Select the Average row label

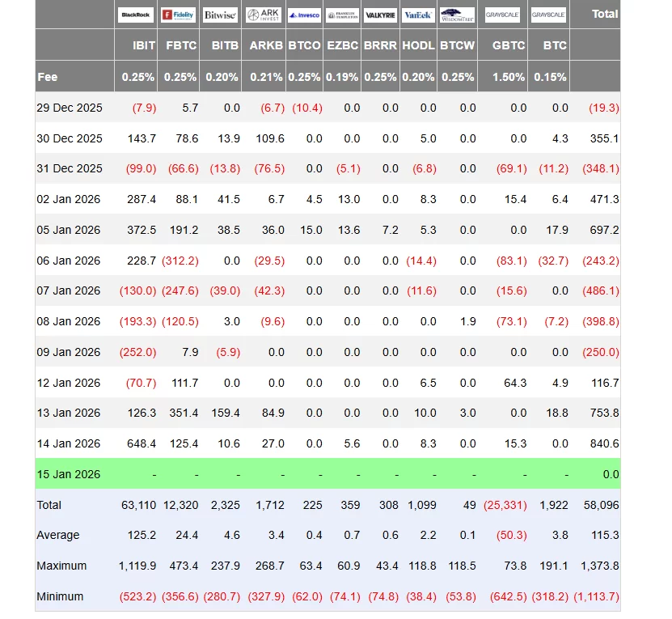pyautogui.click(x=58, y=535)
